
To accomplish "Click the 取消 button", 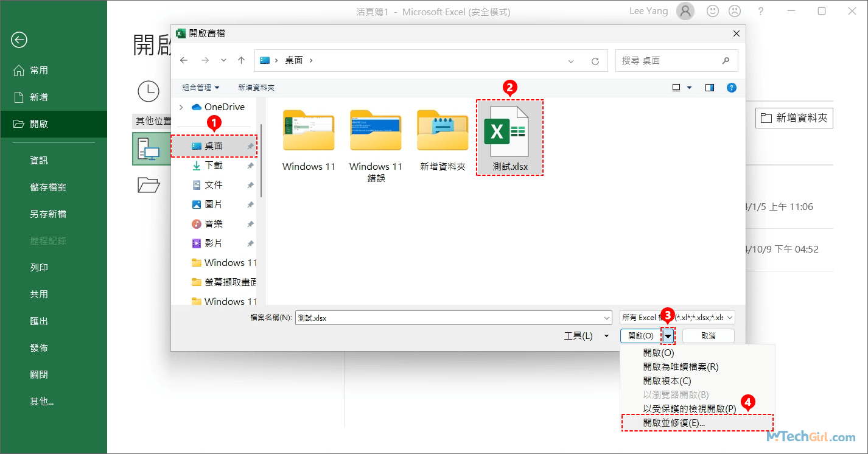I will [x=708, y=336].
